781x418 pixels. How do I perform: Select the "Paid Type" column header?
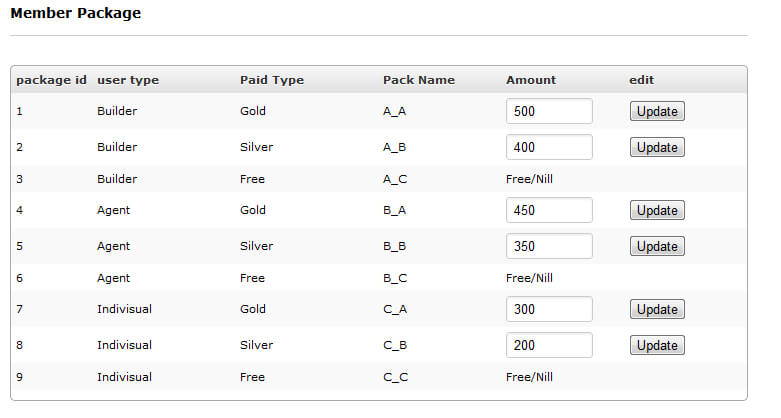click(272, 80)
